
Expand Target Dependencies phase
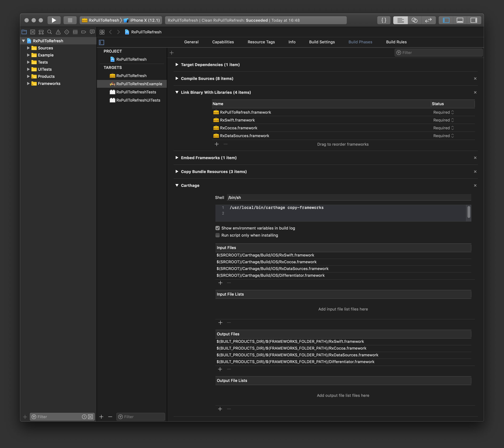pyautogui.click(x=177, y=65)
